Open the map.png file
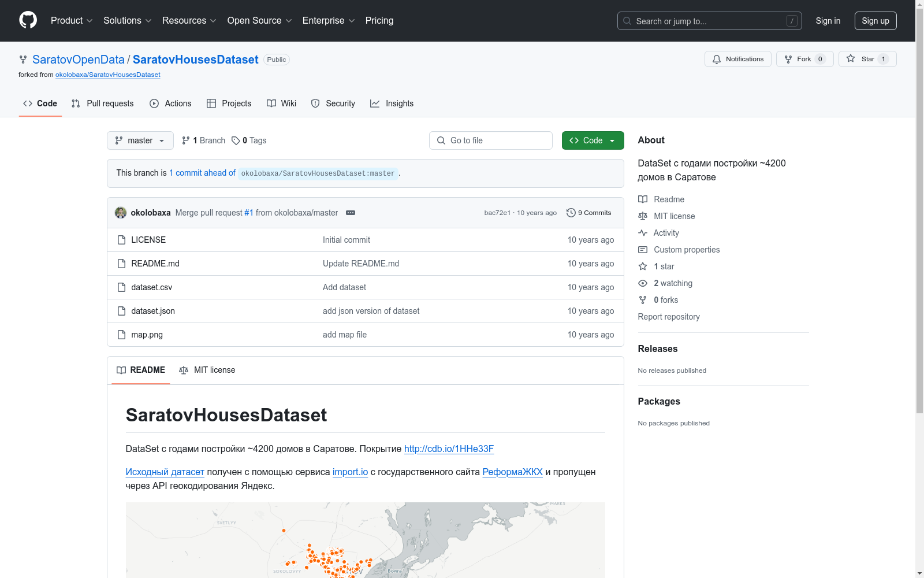924x578 pixels. 147,335
